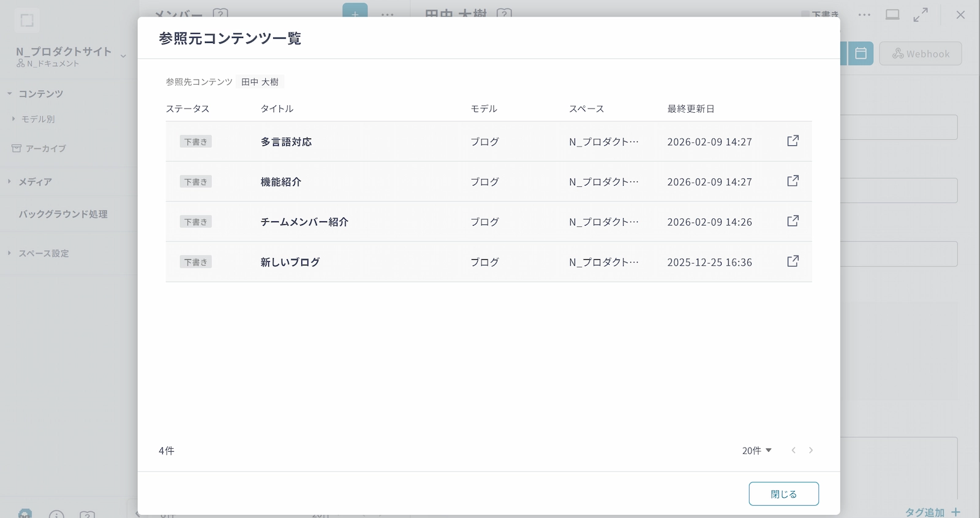
Task: Go to previous page arrow
Action: pos(793,451)
